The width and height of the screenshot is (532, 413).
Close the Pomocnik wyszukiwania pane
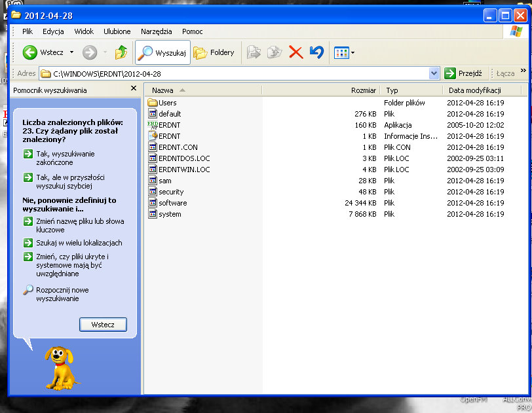point(134,88)
